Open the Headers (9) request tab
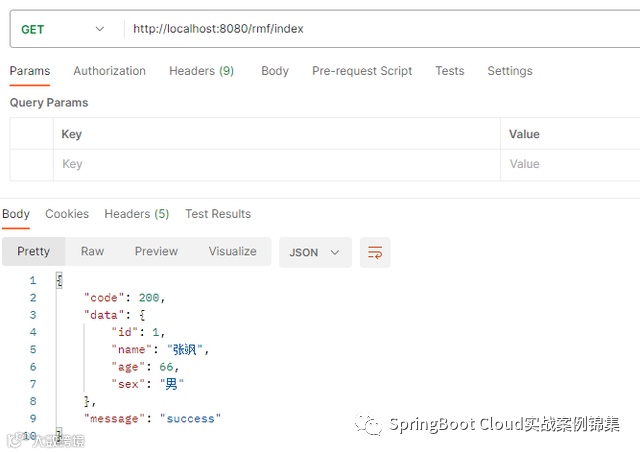 click(x=201, y=71)
